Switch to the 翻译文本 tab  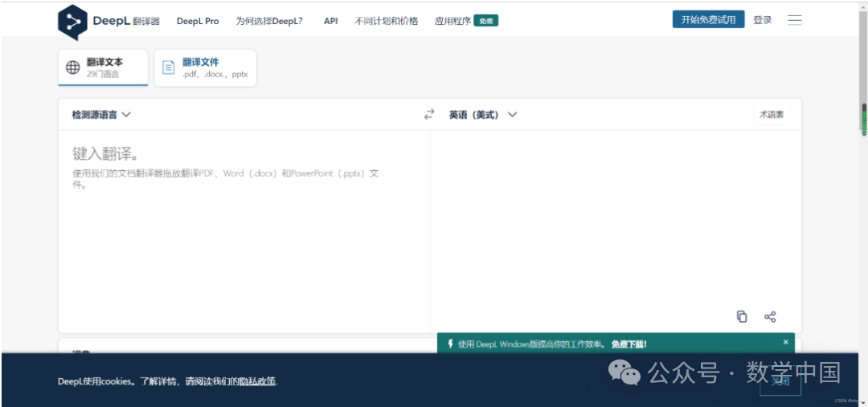(x=103, y=67)
